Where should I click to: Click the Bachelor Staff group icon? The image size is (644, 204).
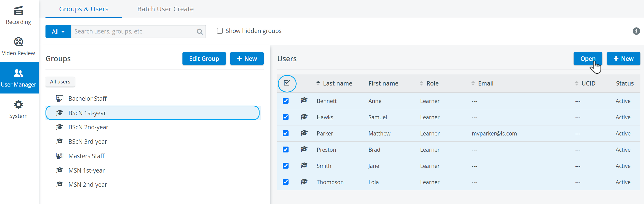(x=60, y=98)
